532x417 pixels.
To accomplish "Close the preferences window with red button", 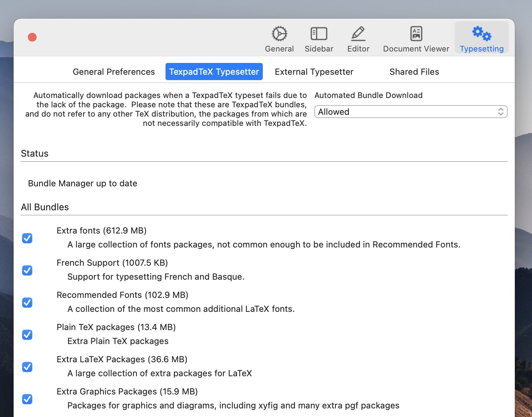I will 32,37.
